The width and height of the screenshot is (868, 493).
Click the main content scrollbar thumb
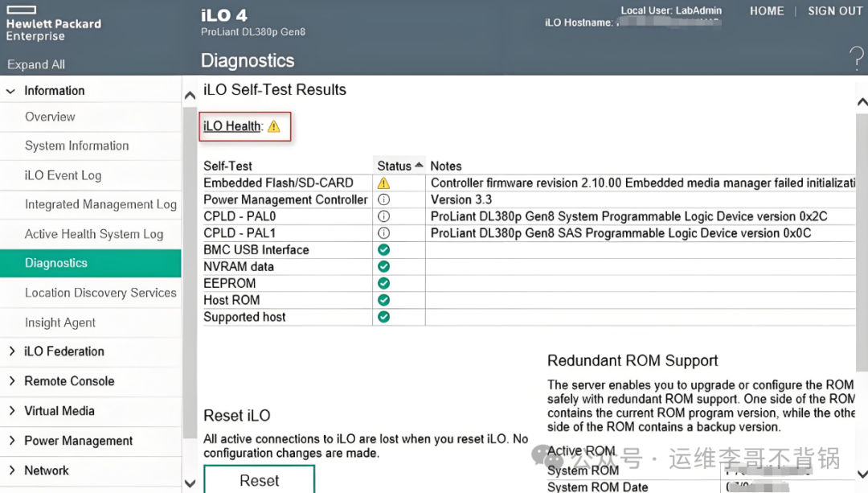[x=862, y=243]
